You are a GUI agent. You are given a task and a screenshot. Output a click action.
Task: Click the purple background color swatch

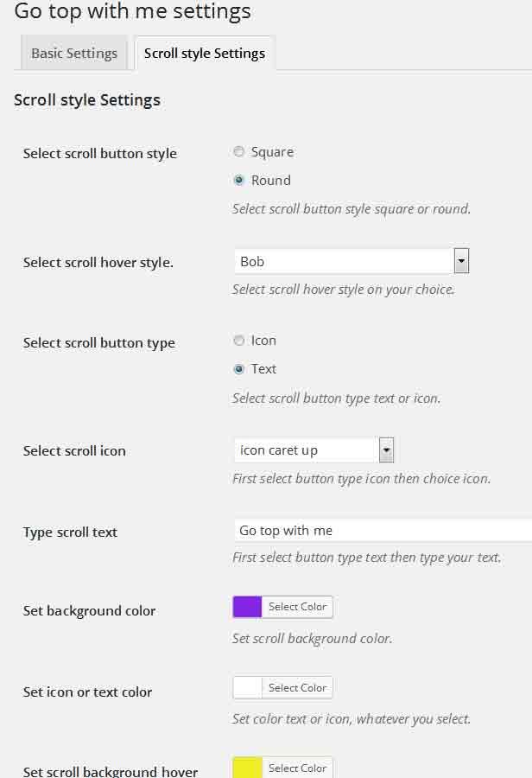[248, 607]
